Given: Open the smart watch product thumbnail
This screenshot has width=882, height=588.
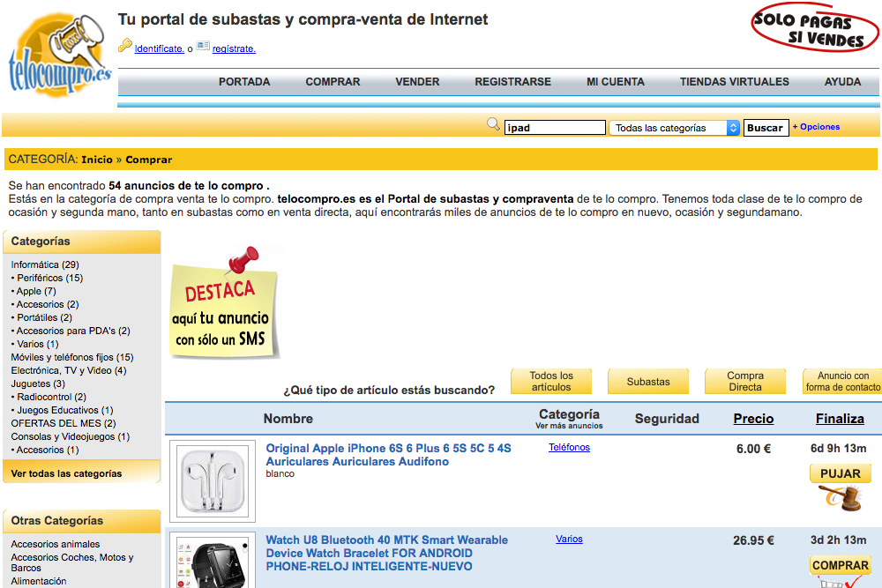Looking at the screenshot, I should (x=213, y=560).
